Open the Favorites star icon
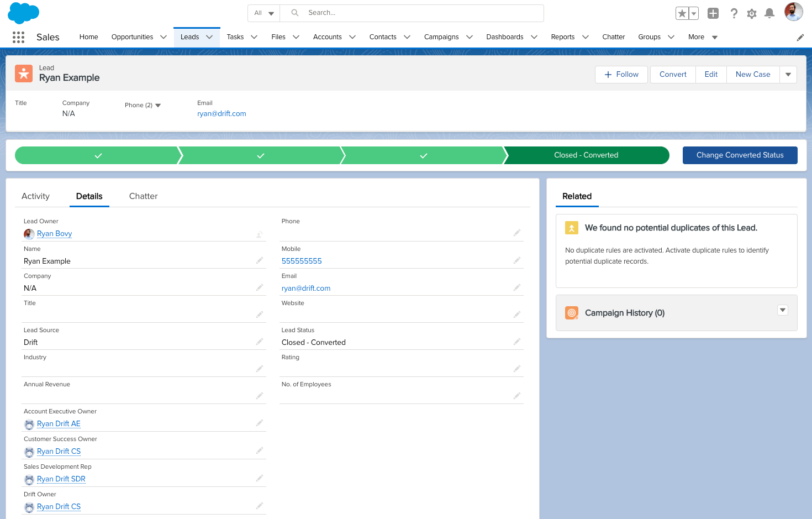 click(x=682, y=13)
